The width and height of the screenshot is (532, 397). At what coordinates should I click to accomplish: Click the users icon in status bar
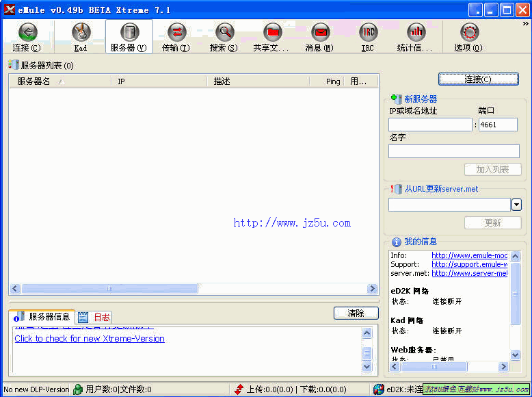pyautogui.click(x=78, y=389)
